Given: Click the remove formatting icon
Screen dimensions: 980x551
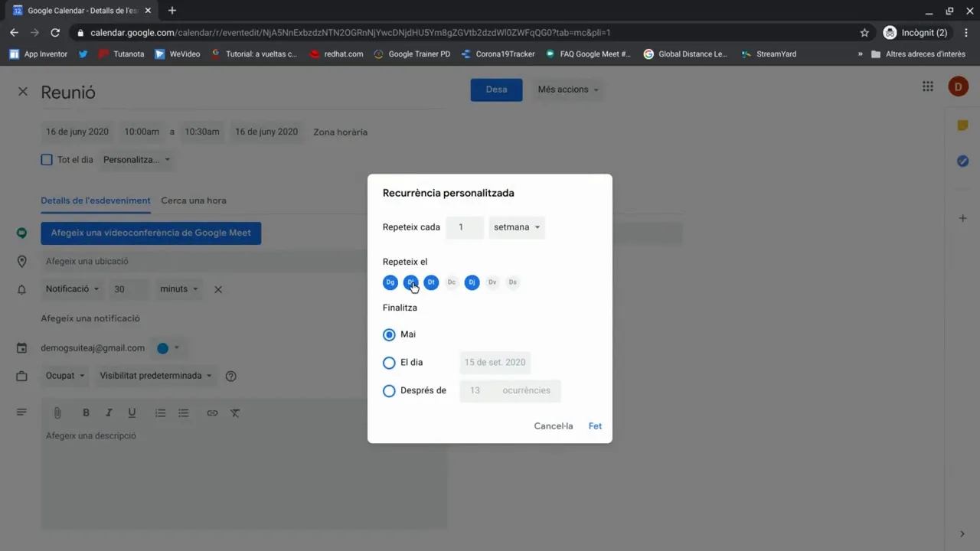Looking at the screenshot, I should coord(235,413).
